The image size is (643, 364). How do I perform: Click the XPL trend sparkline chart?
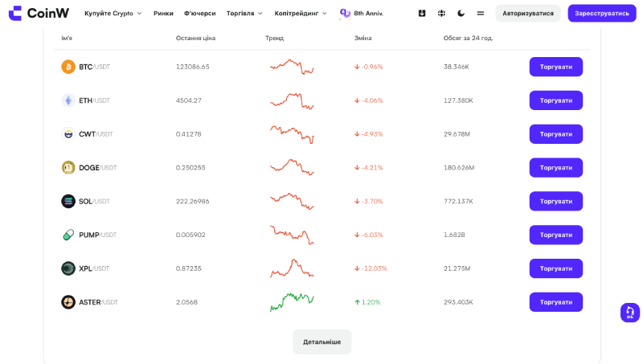tap(292, 268)
